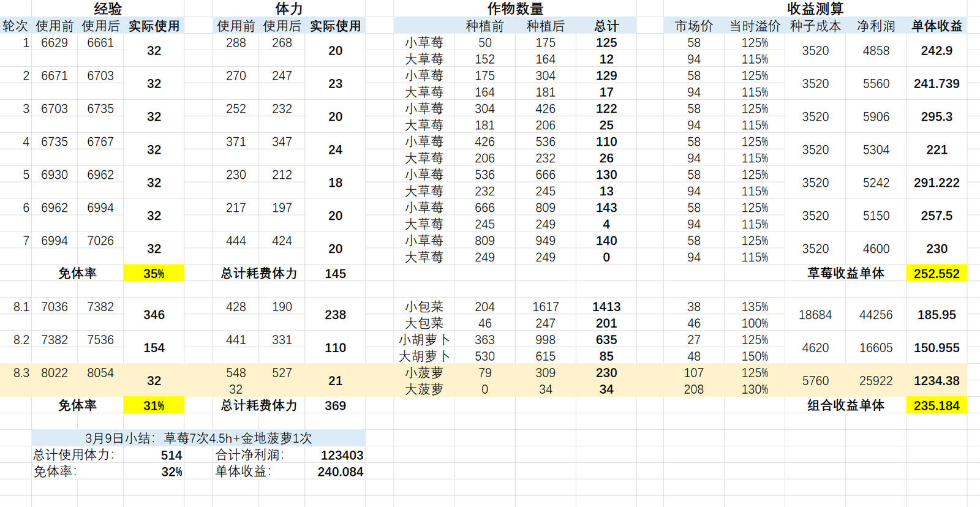Select actual stamina cell 238
The width and height of the screenshot is (980, 507).
point(335,314)
